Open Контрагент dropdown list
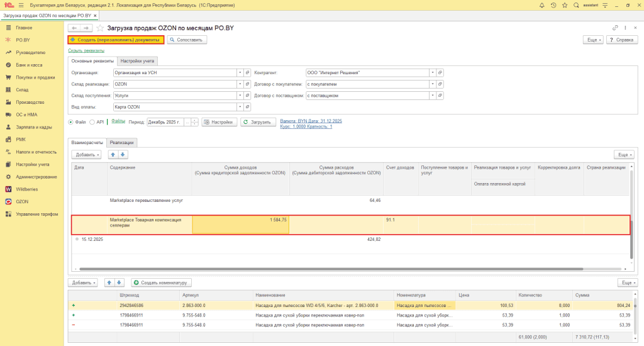The width and height of the screenshot is (644, 346). coord(433,73)
